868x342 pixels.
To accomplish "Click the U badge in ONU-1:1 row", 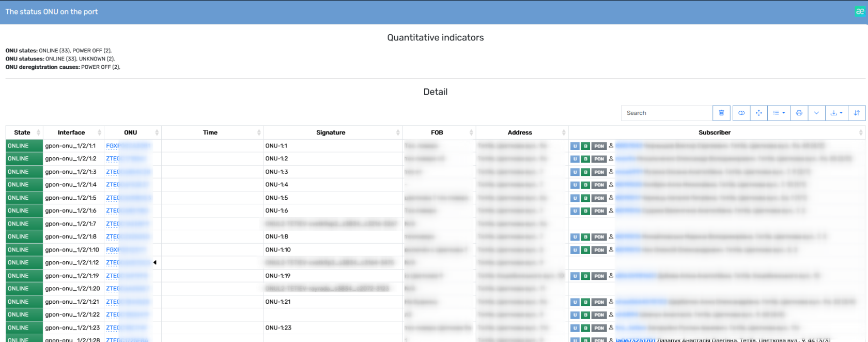I will tap(575, 146).
